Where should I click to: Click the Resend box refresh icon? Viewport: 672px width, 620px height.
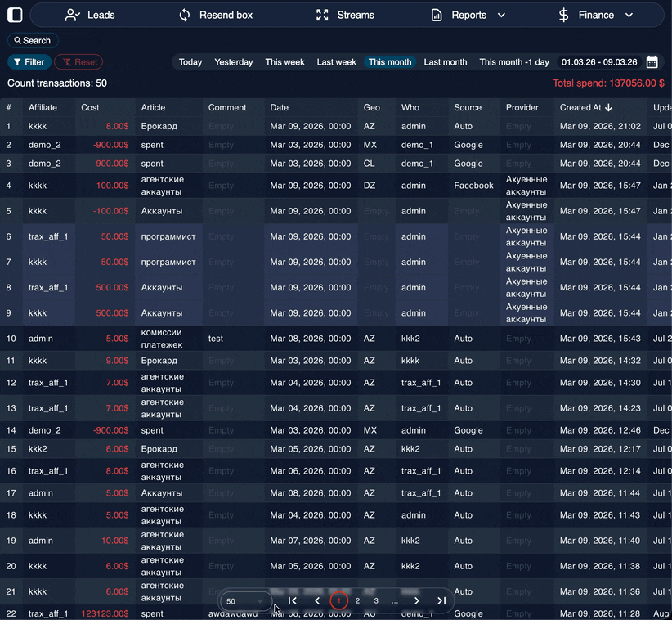point(184,15)
